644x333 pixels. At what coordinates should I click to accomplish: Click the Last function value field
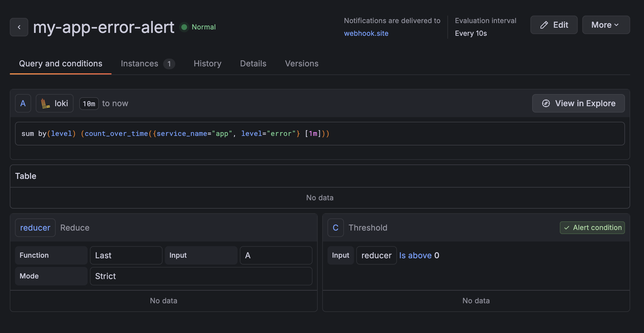tap(126, 255)
